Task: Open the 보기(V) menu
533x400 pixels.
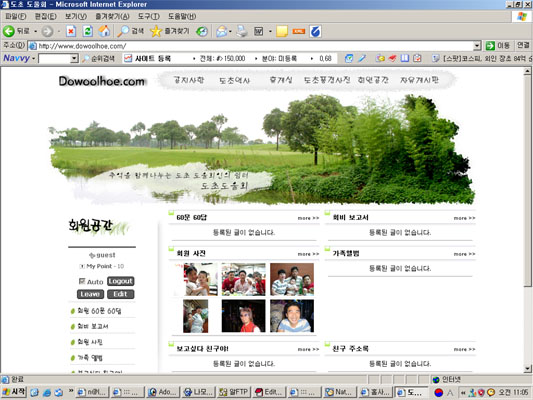Action: coord(75,16)
